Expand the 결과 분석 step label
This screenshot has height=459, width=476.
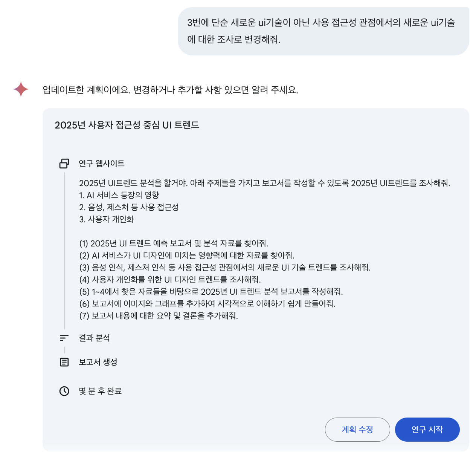pos(94,338)
